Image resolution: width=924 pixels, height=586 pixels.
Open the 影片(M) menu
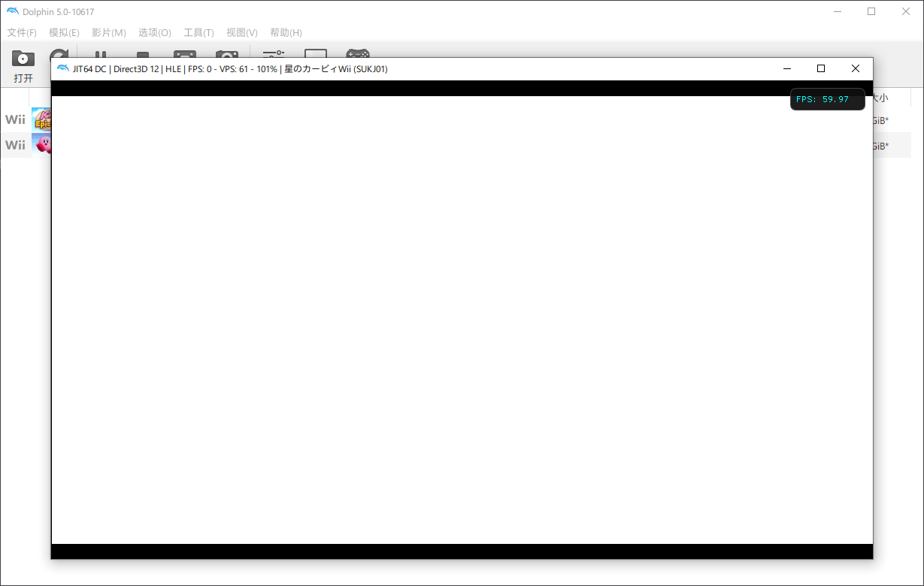(108, 32)
